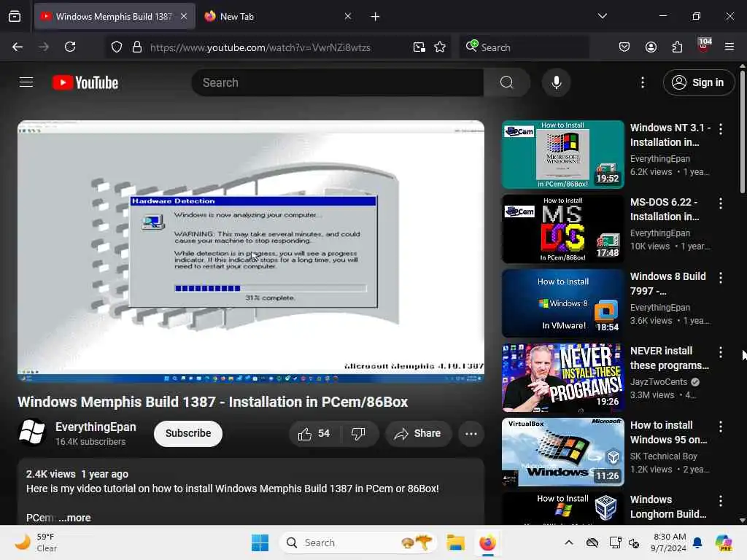Expand list all tabs dropdown arrow

point(602,16)
